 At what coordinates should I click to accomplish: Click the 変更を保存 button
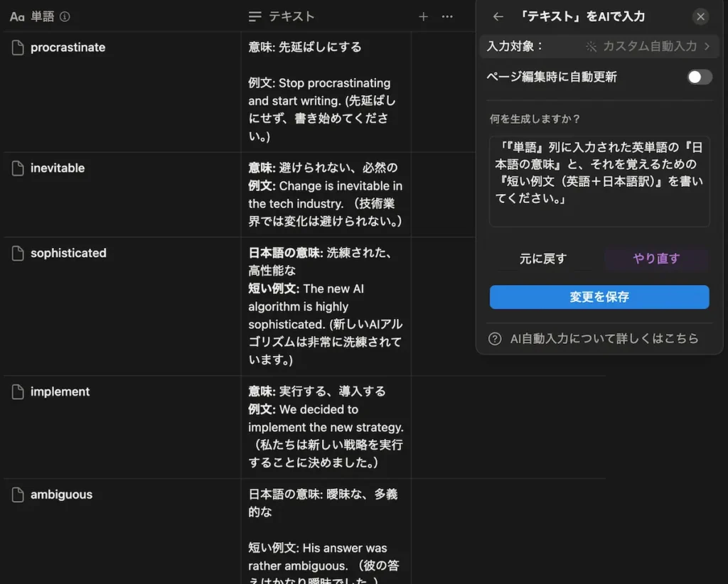coord(599,297)
